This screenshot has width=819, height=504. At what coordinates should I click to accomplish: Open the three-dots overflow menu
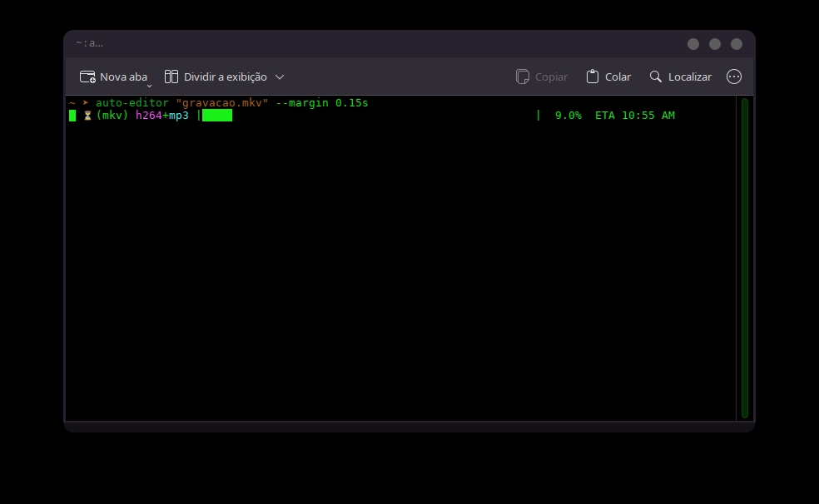(734, 77)
